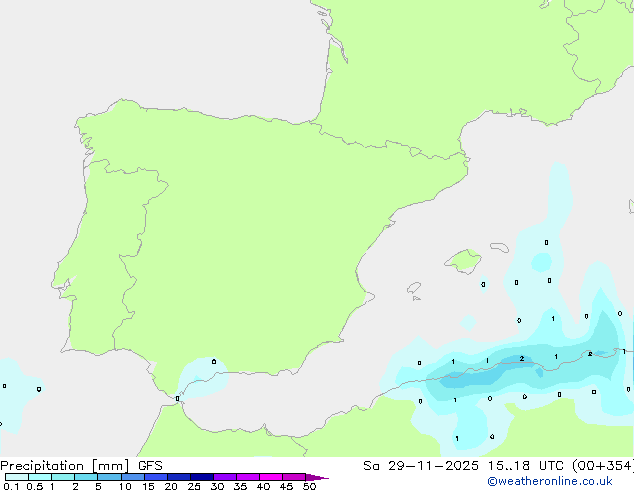Open the weatheronline.co.uk link
The image size is (634, 490).
550,481
